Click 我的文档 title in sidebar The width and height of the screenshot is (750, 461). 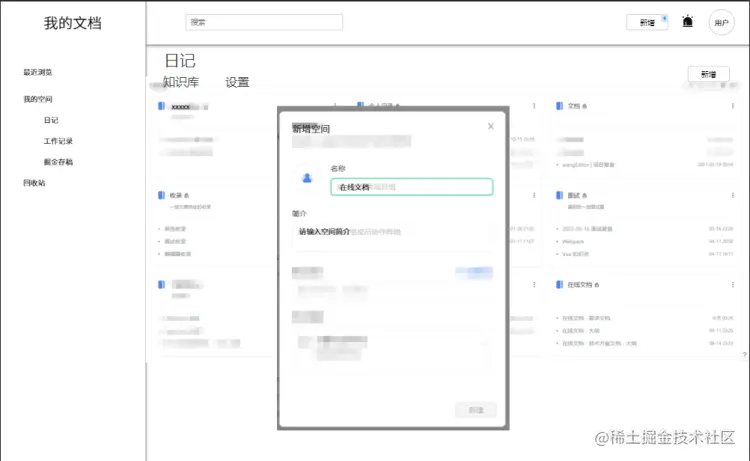[73, 23]
